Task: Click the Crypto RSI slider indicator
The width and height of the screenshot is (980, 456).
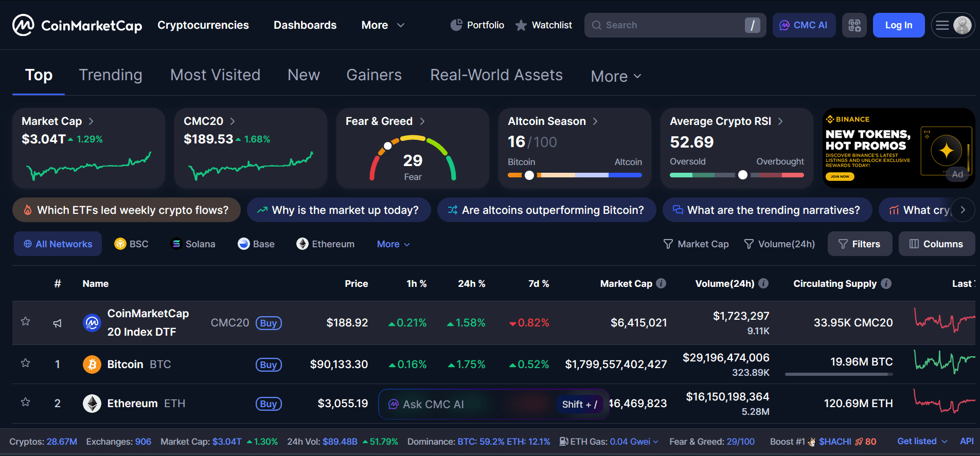Action: point(742,175)
